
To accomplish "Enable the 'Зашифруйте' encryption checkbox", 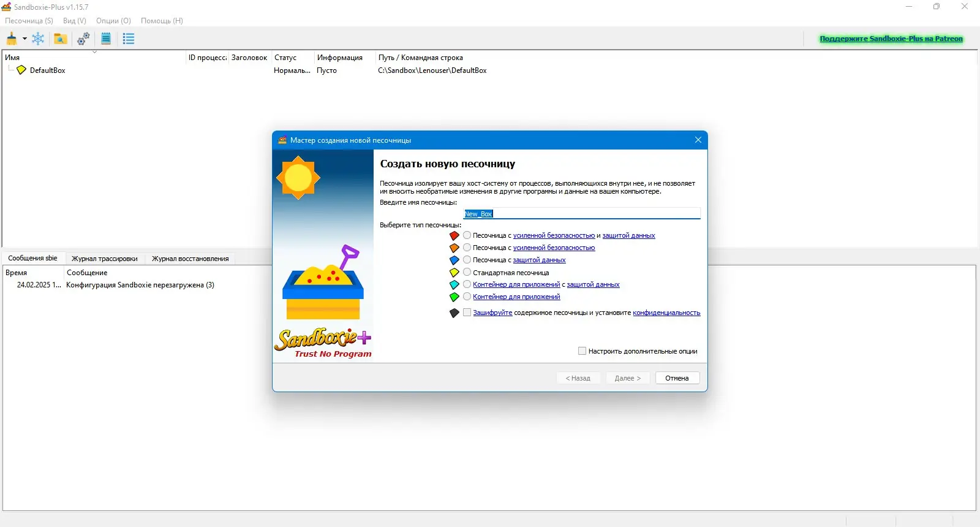I will pyautogui.click(x=467, y=313).
